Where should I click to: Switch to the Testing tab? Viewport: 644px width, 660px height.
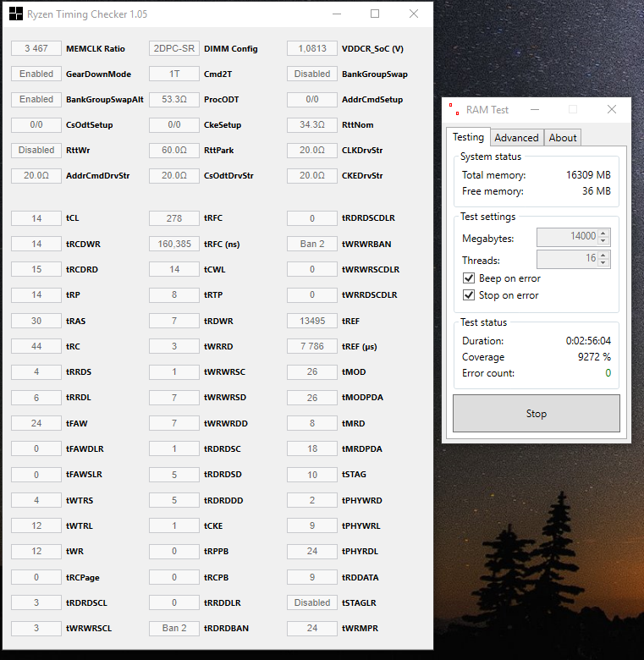tap(468, 137)
